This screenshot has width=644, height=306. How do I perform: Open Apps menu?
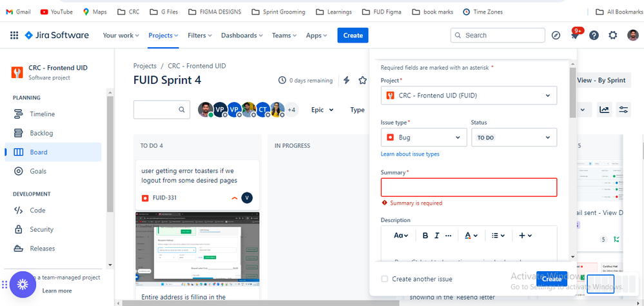[317, 36]
